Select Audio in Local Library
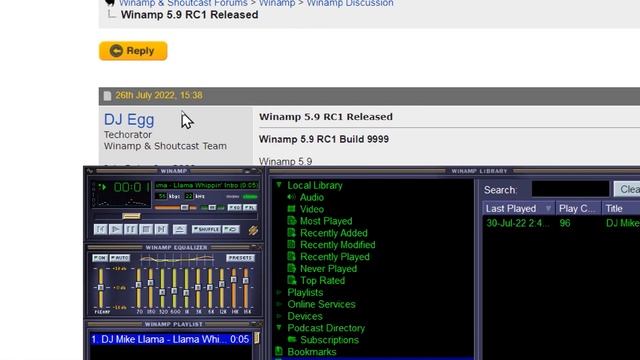This screenshot has height=360, width=640. coord(312,197)
